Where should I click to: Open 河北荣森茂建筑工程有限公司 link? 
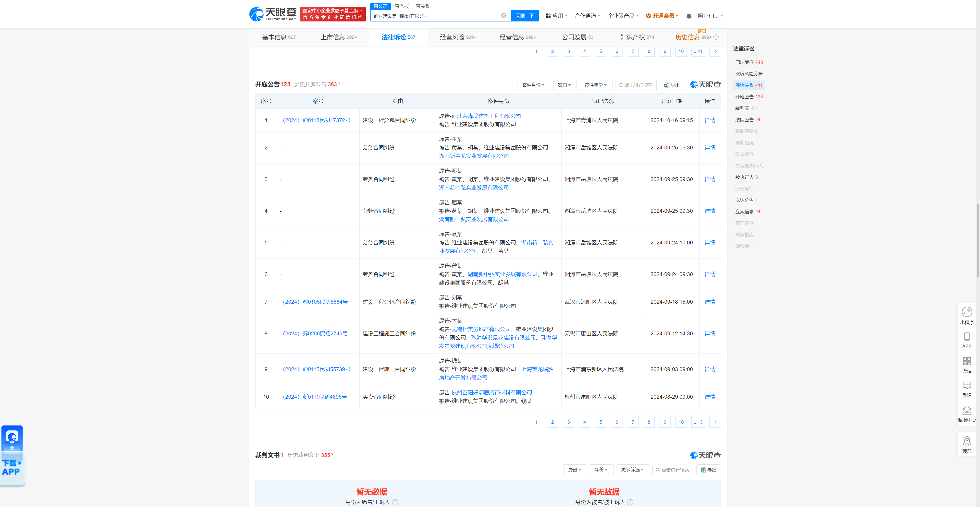(486, 116)
